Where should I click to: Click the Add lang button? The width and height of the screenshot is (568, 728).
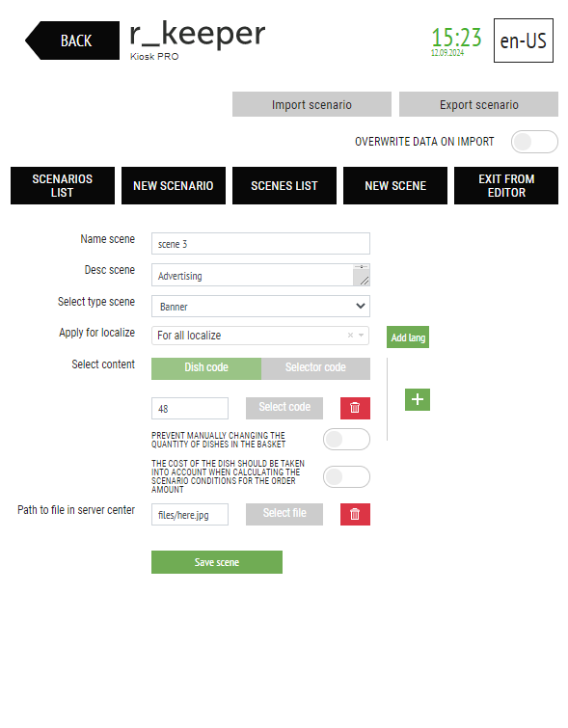[x=408, y=337]
